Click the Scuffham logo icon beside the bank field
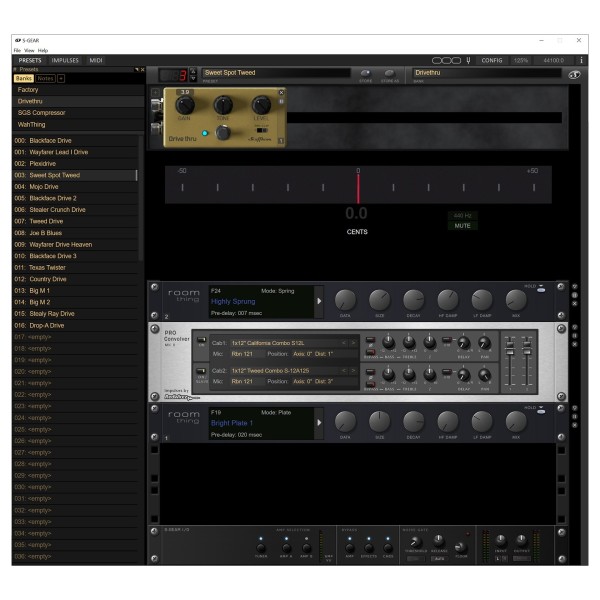The width and height of the screenshot is (600, 600). pos(574,75)
